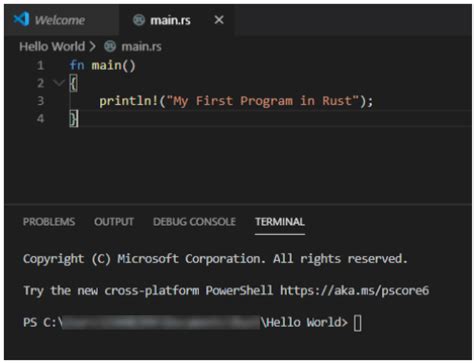Image resolution: width=474 pixels, height=363 pixels.
Task: Open the PROBLEMS panel tab
Action: click(x=49, y=222)
